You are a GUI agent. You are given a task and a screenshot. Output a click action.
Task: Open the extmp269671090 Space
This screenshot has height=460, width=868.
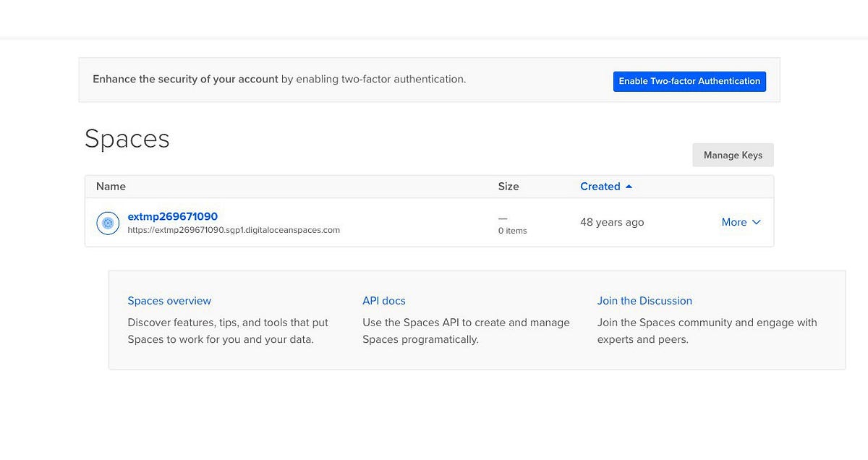point(172,216)
